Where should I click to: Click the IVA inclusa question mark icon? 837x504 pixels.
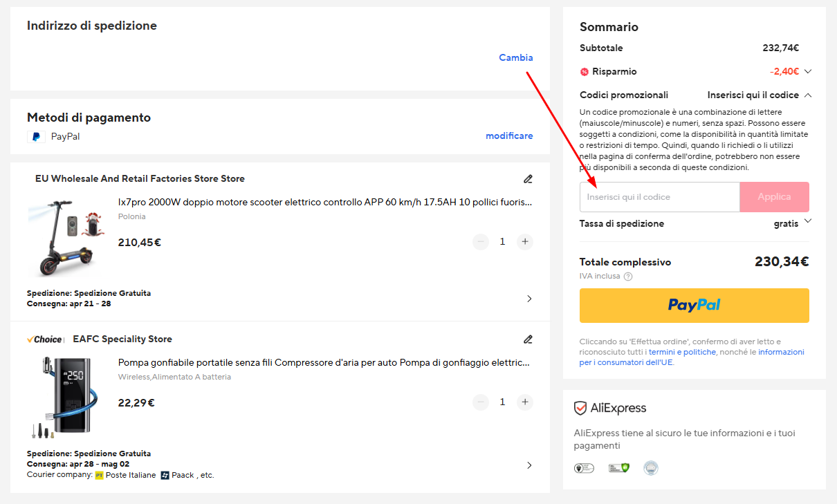[627, 276]
